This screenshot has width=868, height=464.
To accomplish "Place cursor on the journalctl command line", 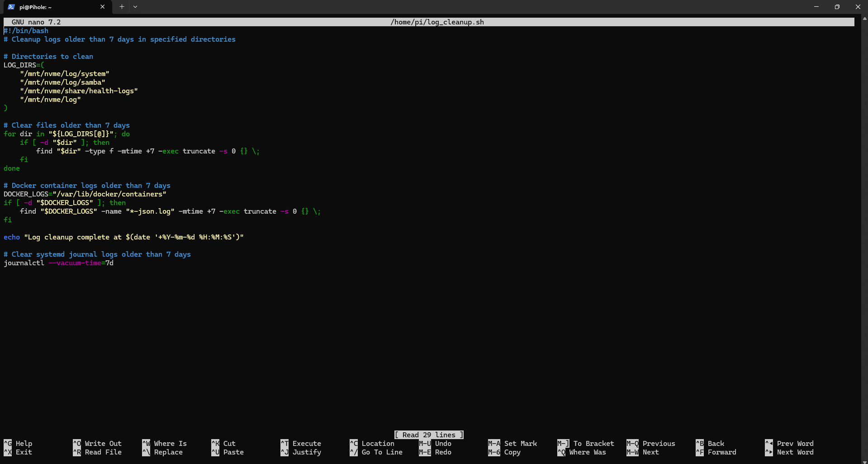I will pos(59,263).
